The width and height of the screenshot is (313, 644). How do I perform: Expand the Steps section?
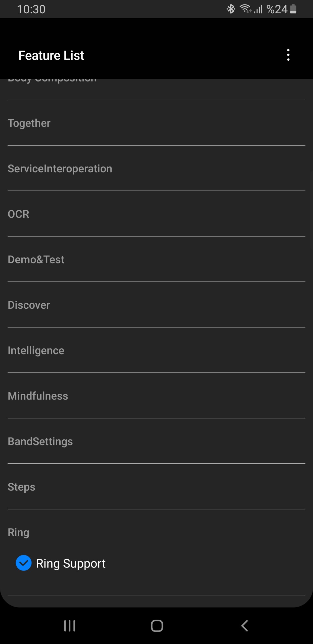coord(22,487)
